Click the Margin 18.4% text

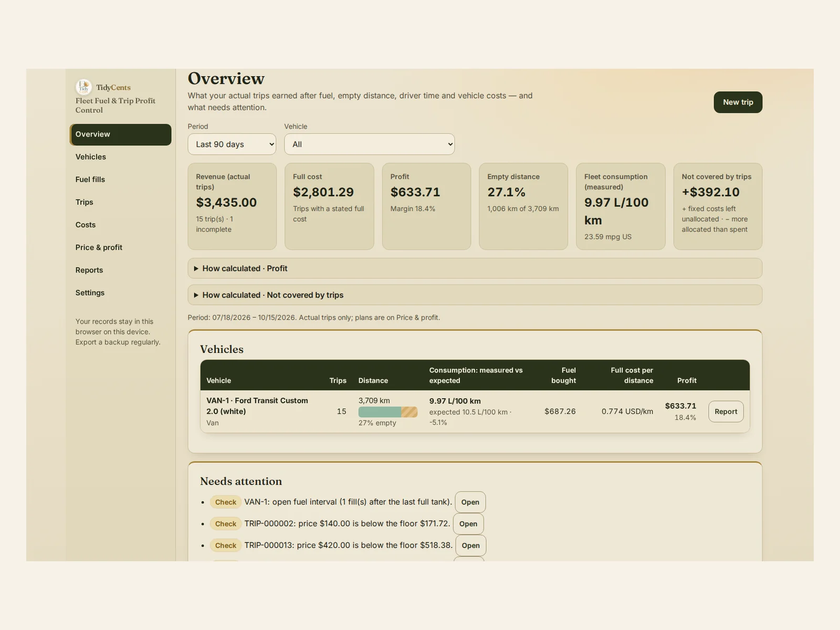[x=413, y=209]
